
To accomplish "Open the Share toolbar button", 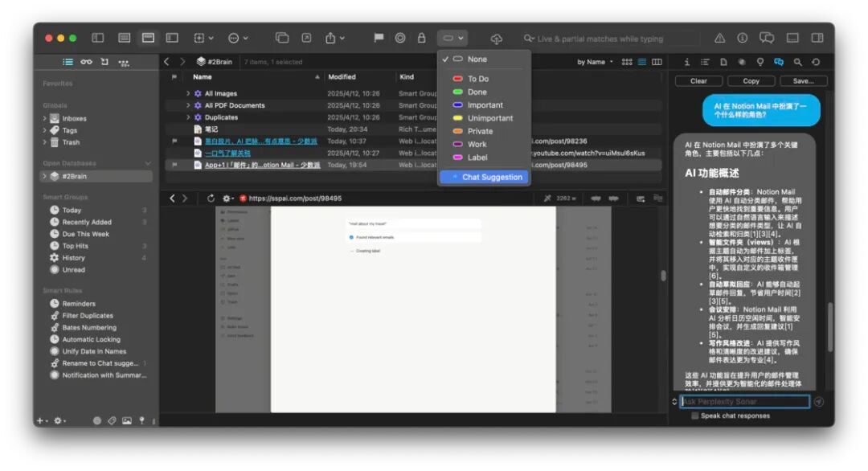I will point(334,38).
